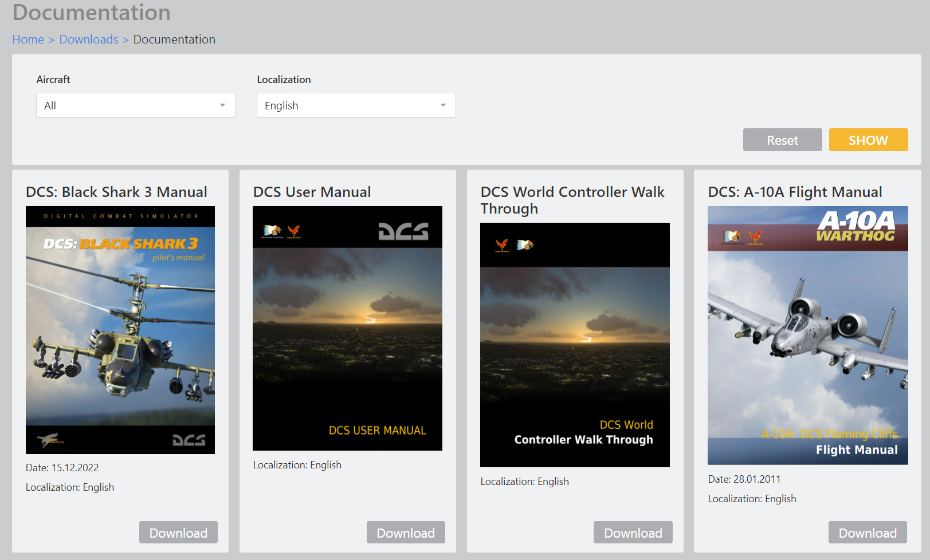Click the yellow SHOW button
The height and width of the screenshot is (560, 930).
tap(869, 140)
